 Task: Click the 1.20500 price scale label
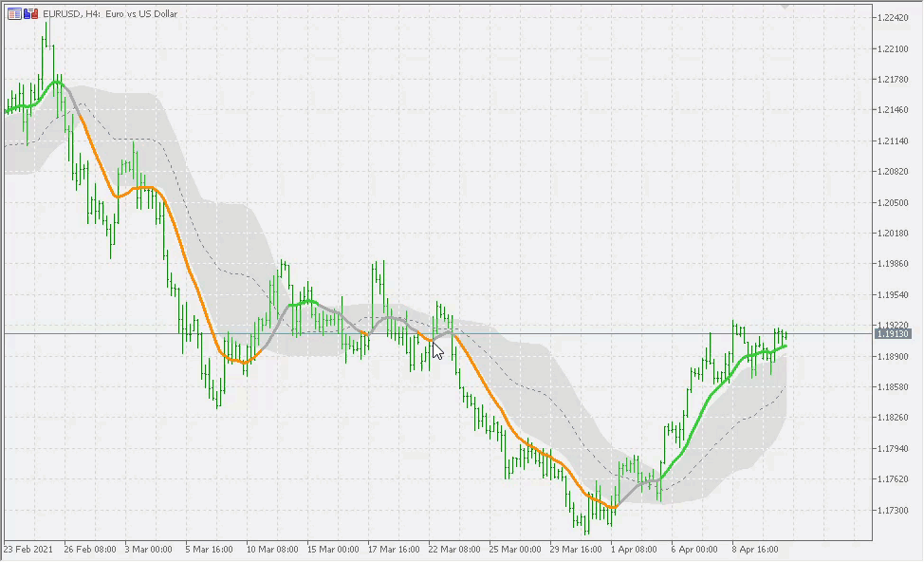(892, 202)
